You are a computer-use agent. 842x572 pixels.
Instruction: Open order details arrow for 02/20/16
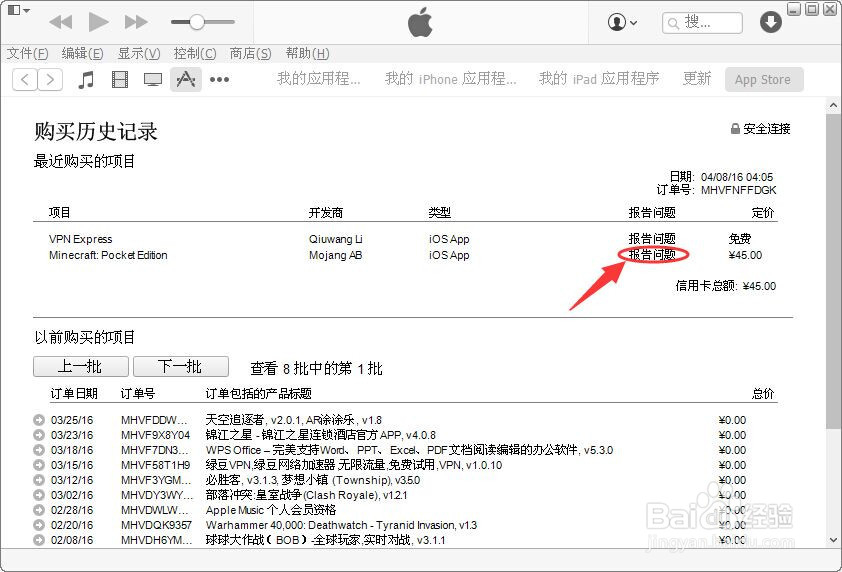point(39,525)
